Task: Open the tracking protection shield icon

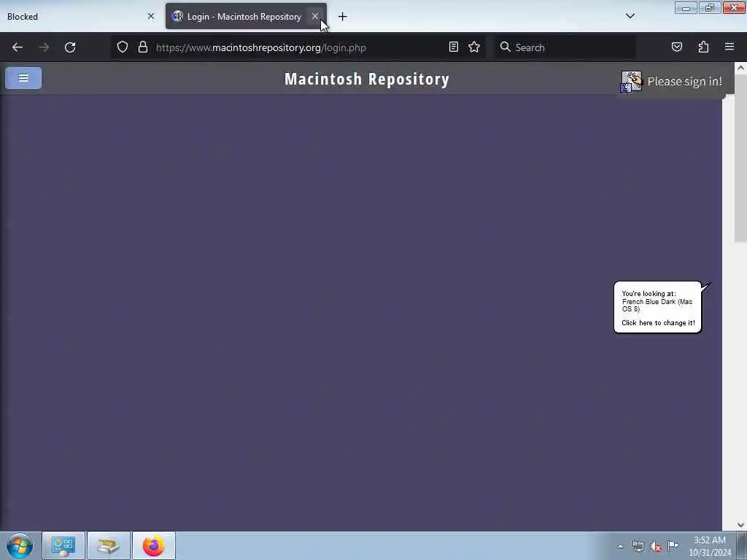Action: tap(123, 47)
